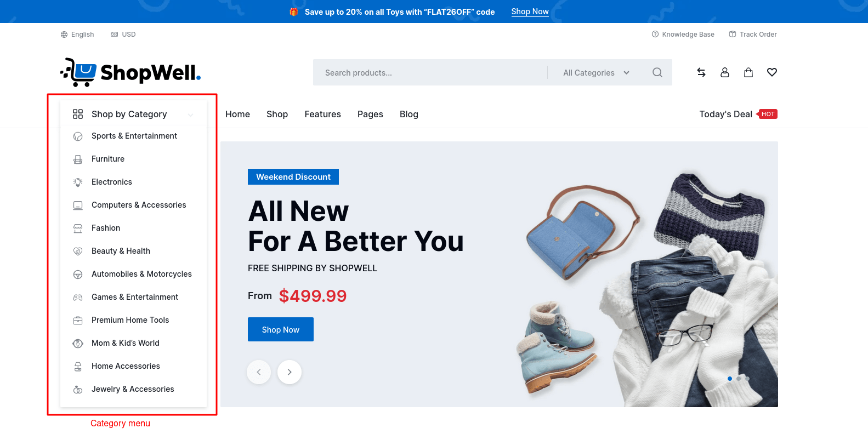Screen dimensions: 868x434
Task: Open the USD currency selector
Action: (x=123, y=35)
